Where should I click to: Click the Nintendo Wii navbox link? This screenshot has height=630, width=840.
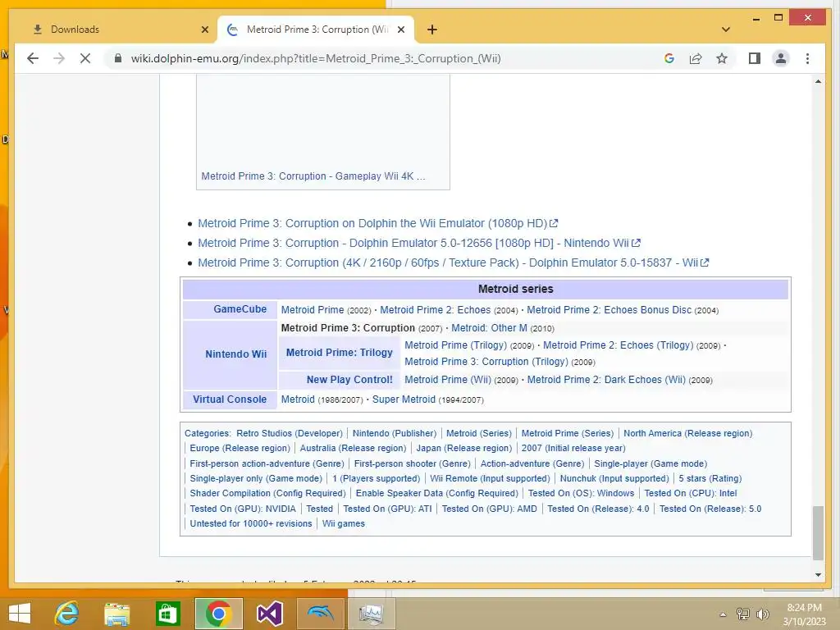[235, 354]
